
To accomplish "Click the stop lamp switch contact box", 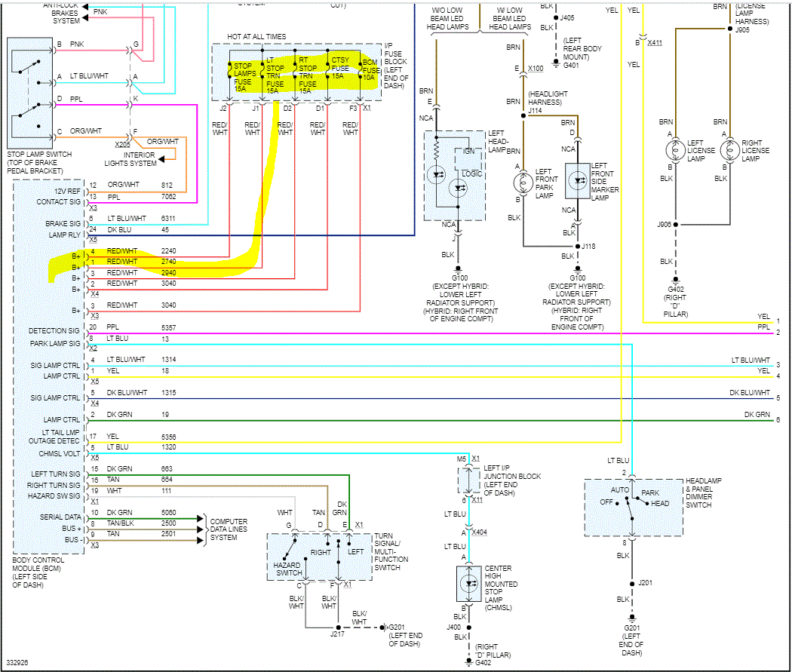I will 30,93.
